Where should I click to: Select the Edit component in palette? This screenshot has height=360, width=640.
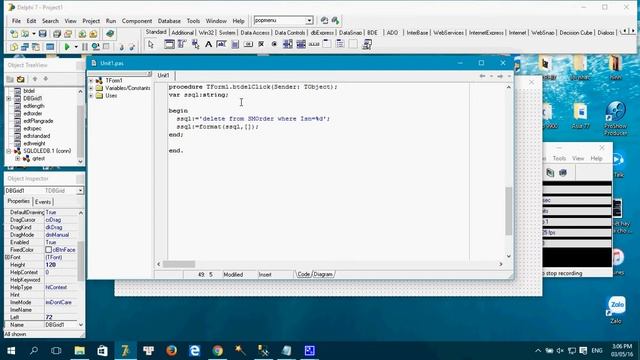(x=222, y=44)
